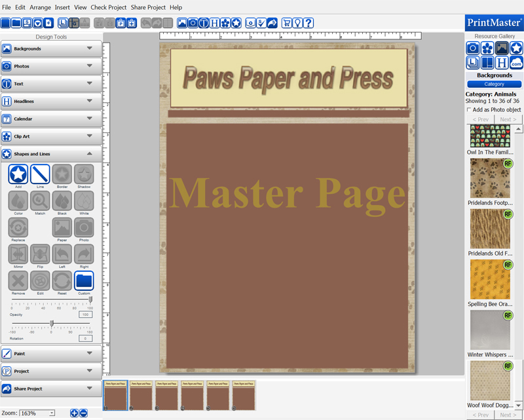This screenshot has width=524, height=420.
Task: Open Resource Gallery clip art flower icon
Action: click(487, 48)
